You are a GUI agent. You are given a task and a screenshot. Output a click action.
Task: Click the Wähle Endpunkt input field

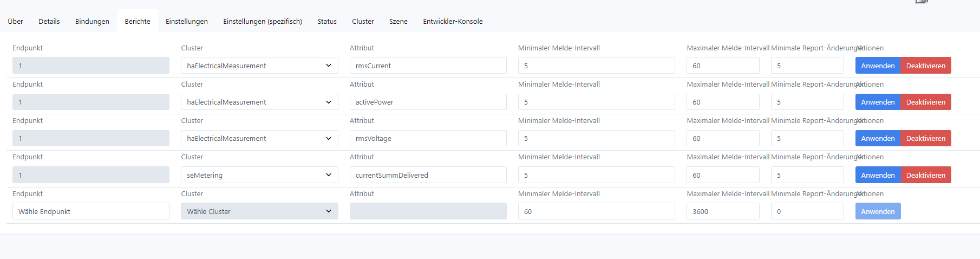click(x=91, y=211)
